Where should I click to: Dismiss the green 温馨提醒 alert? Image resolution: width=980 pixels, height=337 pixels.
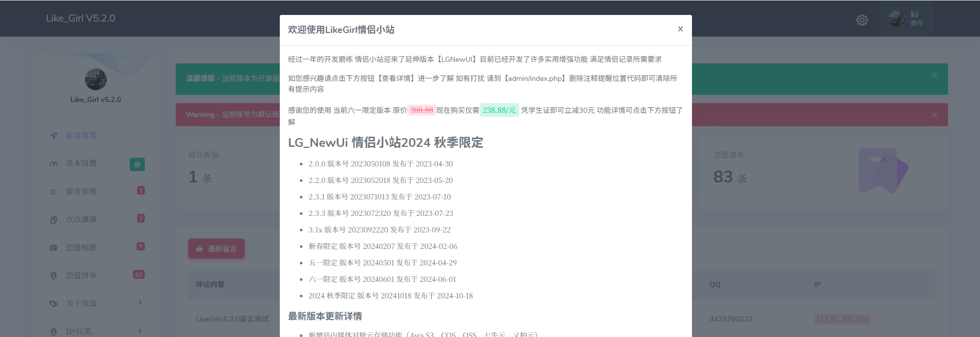(934, 76)
